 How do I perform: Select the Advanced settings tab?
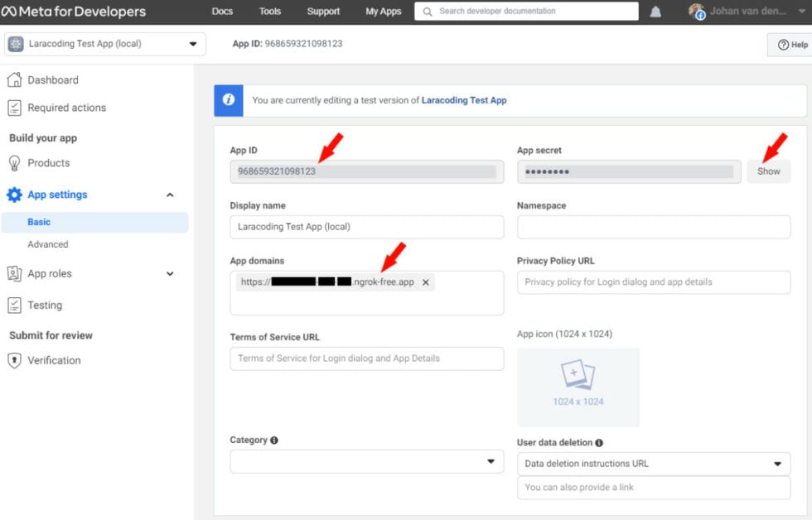click(48, 244)
